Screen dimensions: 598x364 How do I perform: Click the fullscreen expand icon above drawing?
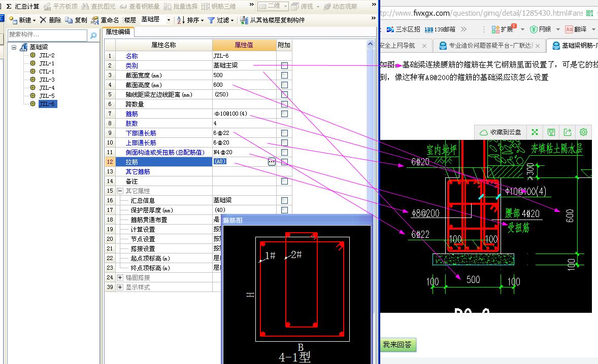[535, 132]
